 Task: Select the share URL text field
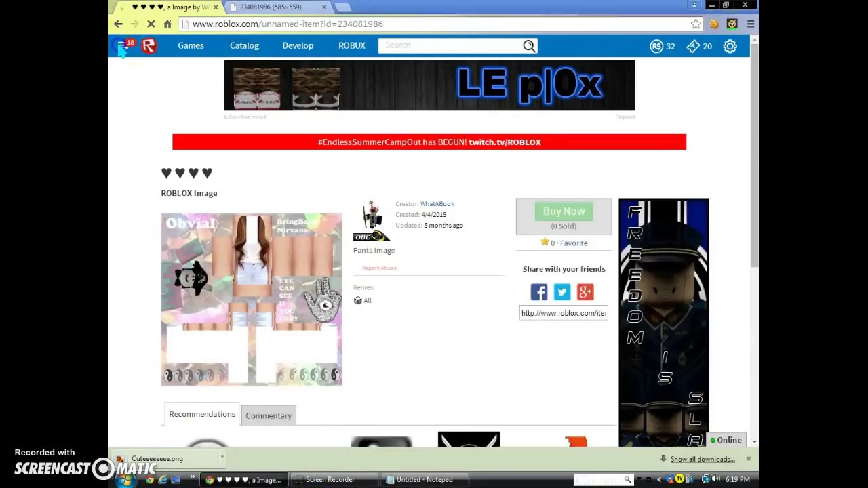pyautogui.click(x=564, y=313)
